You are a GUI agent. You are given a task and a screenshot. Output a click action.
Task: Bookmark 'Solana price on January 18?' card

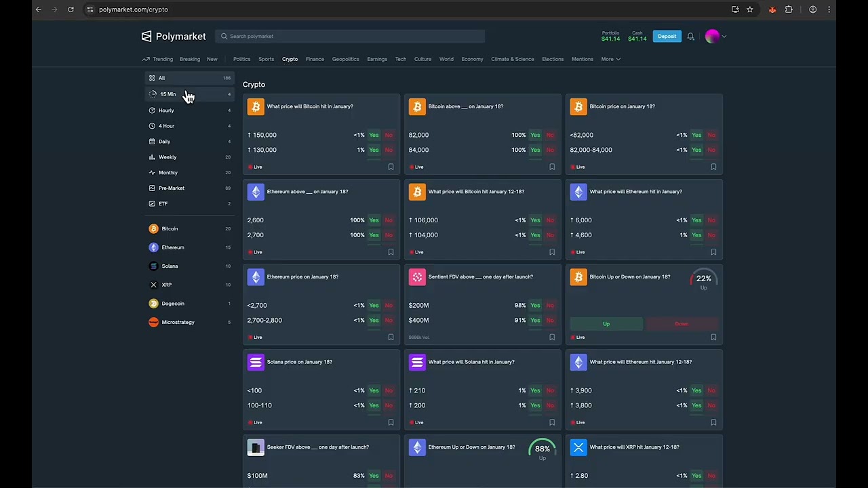[x=391, y=422]
